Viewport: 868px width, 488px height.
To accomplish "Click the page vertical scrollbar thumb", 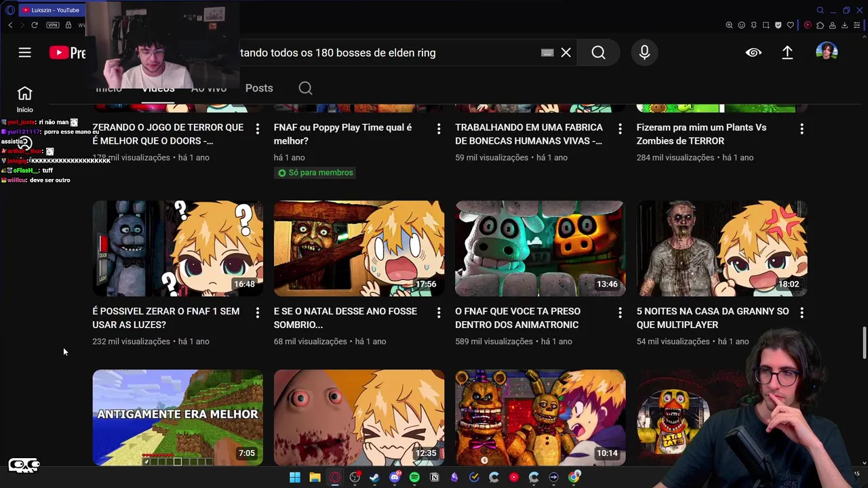I will (x=864, y=342).
